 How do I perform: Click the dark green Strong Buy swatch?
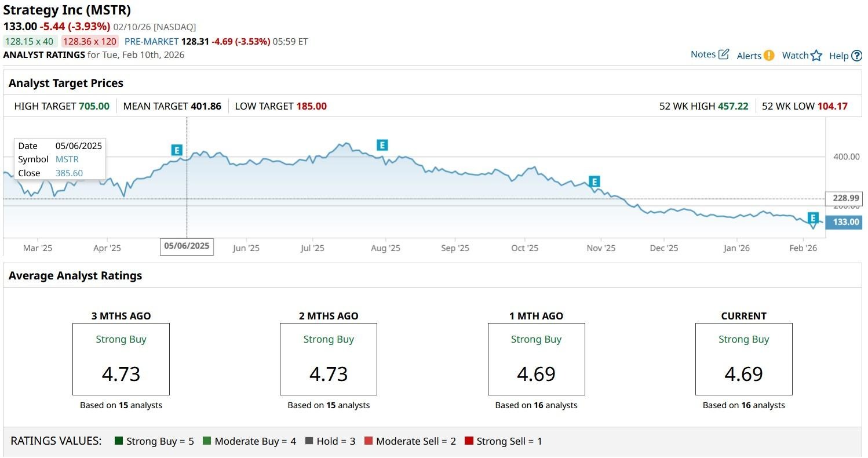(119, 441)
